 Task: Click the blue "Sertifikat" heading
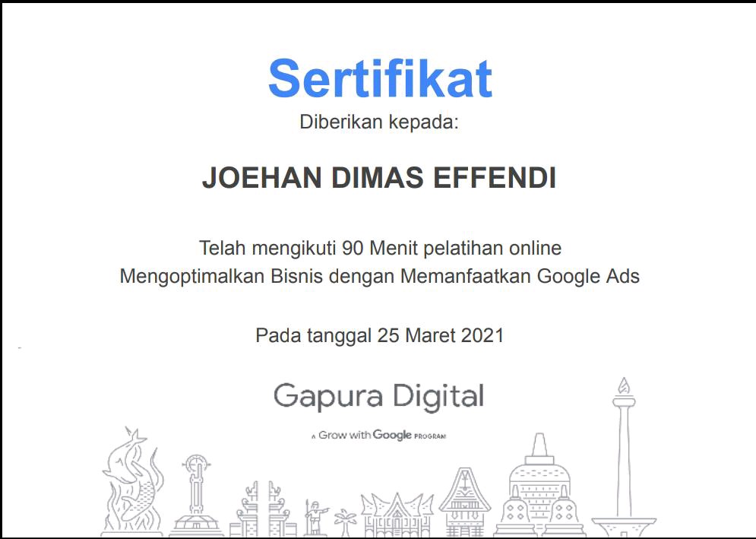tap(380, 78)
